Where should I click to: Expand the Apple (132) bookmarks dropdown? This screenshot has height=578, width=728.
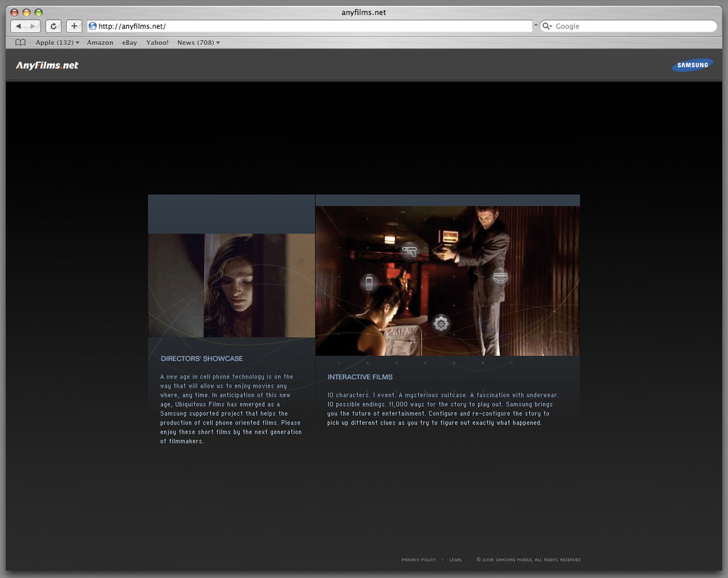[x=57, y=43]
